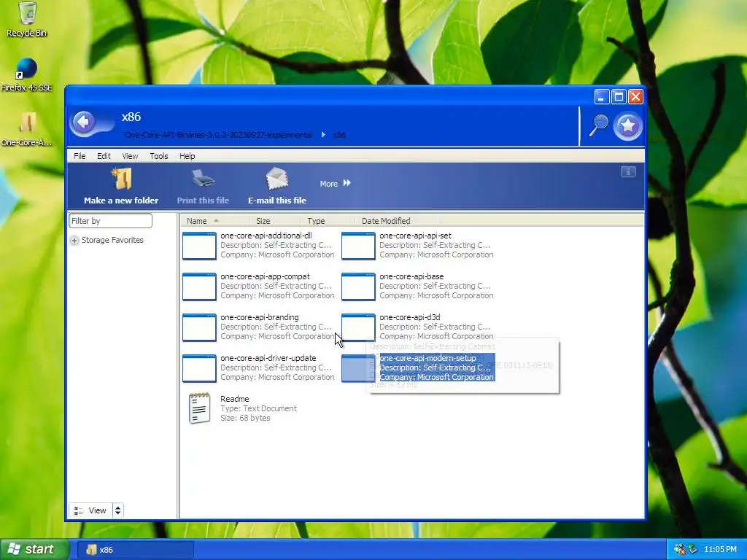Viewport: 747px width, 560px height.
Task: Click the second system tray icon
Action: [692, 550]
